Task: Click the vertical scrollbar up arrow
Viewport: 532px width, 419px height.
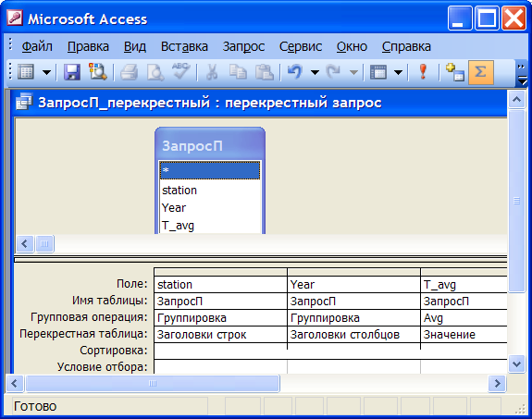Action: [516, 100]
